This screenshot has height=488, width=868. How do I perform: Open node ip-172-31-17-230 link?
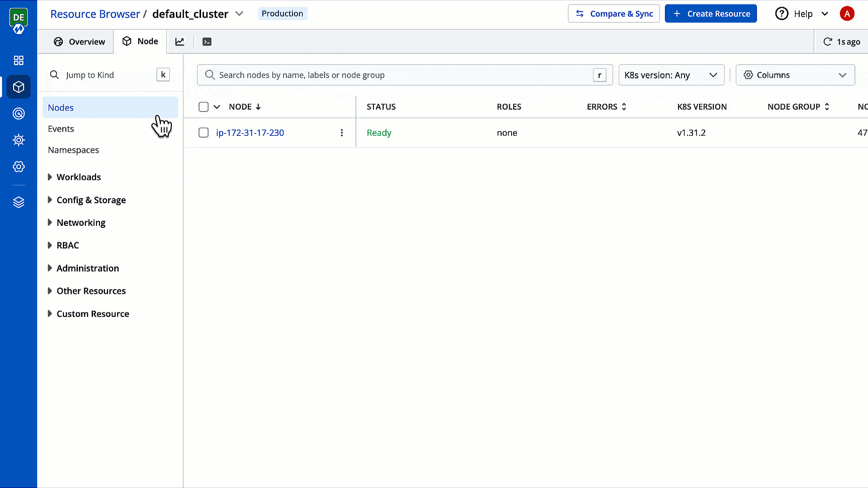[250, 132]
